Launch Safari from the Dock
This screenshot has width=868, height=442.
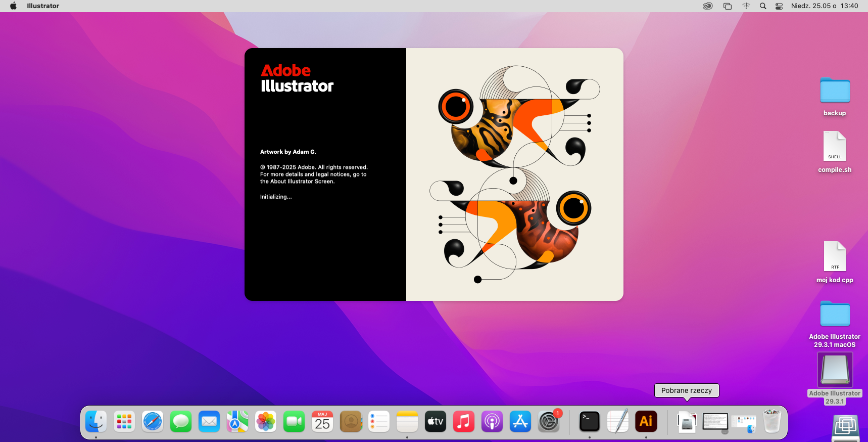coord(153,421)
